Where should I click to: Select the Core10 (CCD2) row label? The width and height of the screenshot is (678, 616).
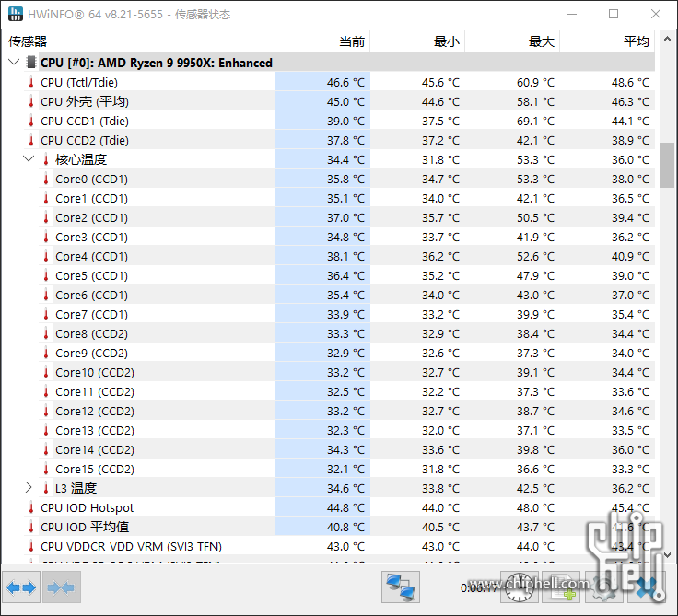pyautogui.click(x=95, y=373)
